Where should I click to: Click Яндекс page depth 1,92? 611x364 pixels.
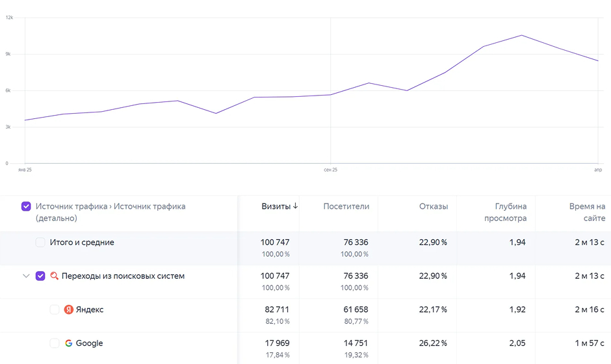click(x=517, y=309)
